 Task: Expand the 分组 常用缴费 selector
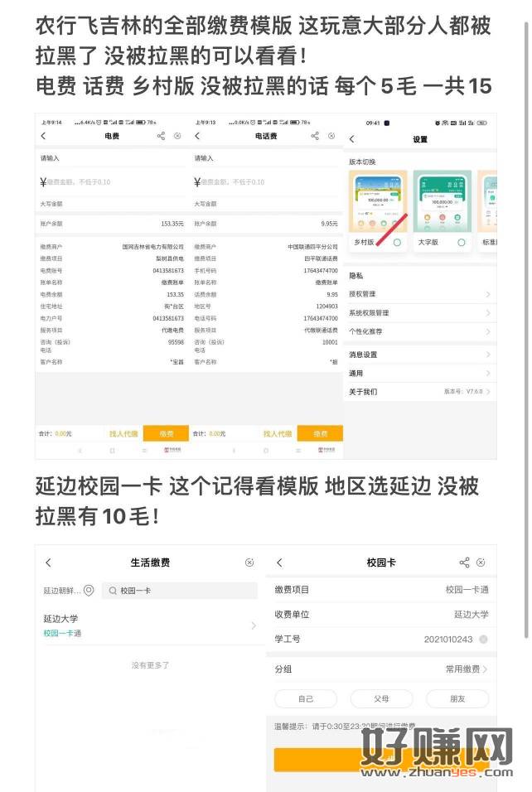click(x=381, y=669)
